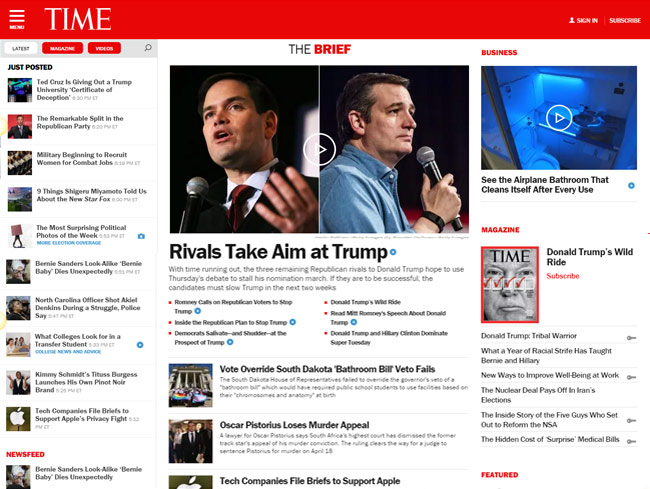
Task: Click the Subscribe link in the header
Action: click(x=625, y=20)
